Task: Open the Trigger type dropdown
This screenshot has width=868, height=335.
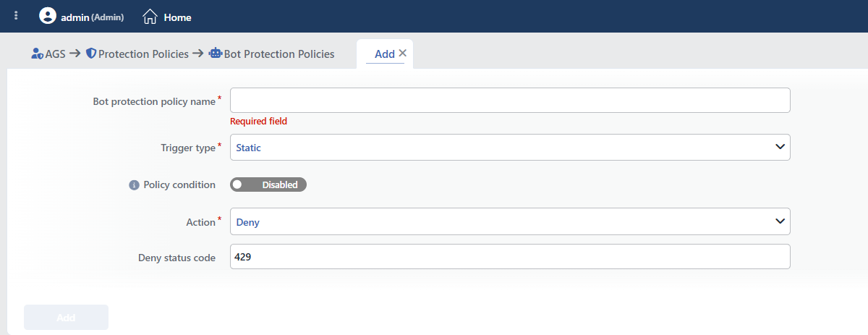Action: 510,147
